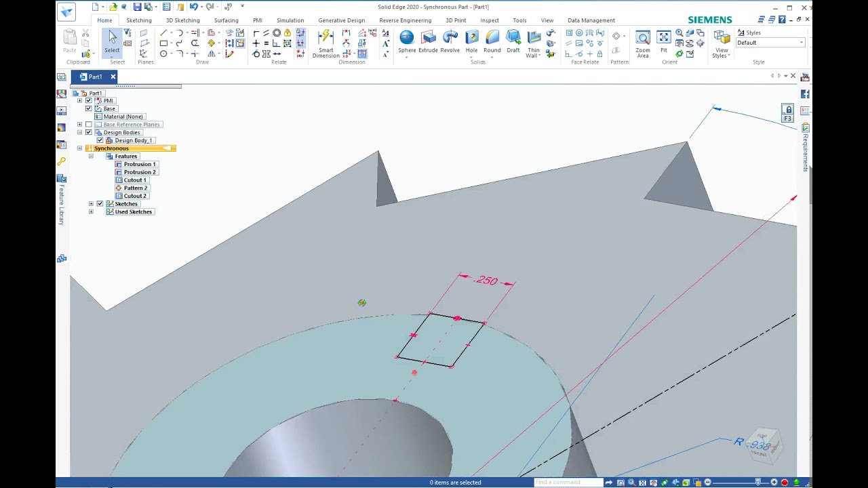Screen dimensions: 868x488
Task: Click the Help question mark icon
Action: click(x=782, y=20)
